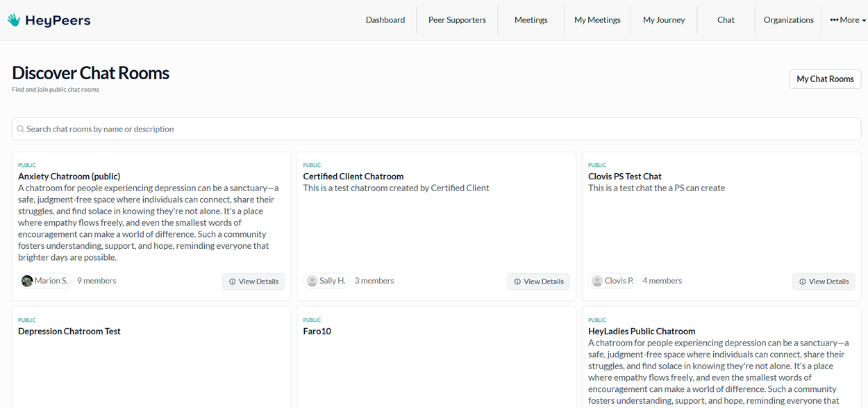Click the 9 members count
868x408 pixels.
click(x=97, y=281)
